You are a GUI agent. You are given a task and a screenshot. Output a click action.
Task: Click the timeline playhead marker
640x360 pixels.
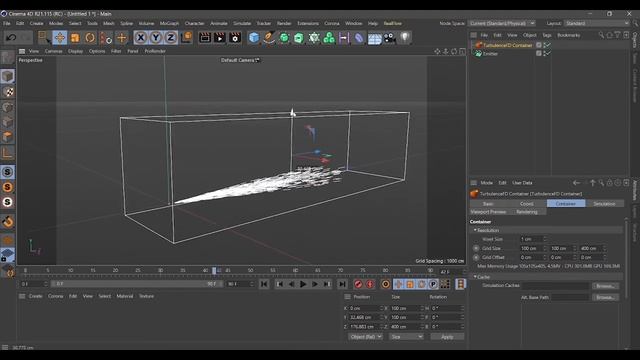tap(214, 271)
